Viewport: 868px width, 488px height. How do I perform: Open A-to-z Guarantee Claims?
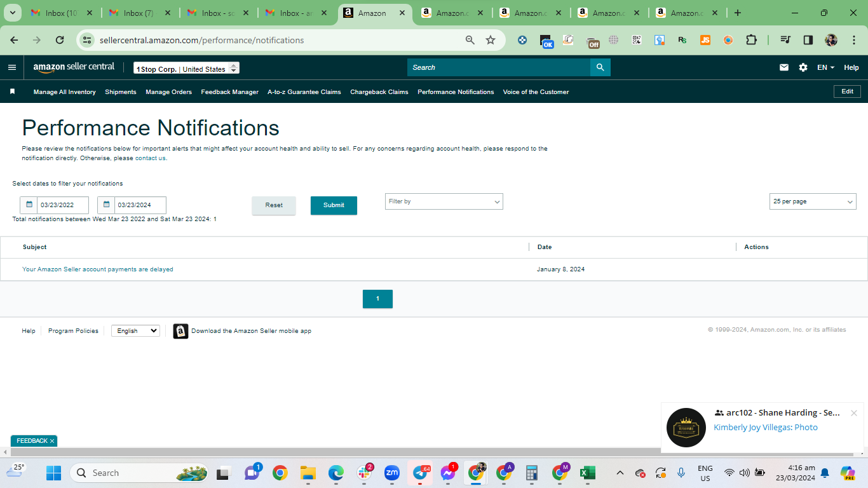304,92
